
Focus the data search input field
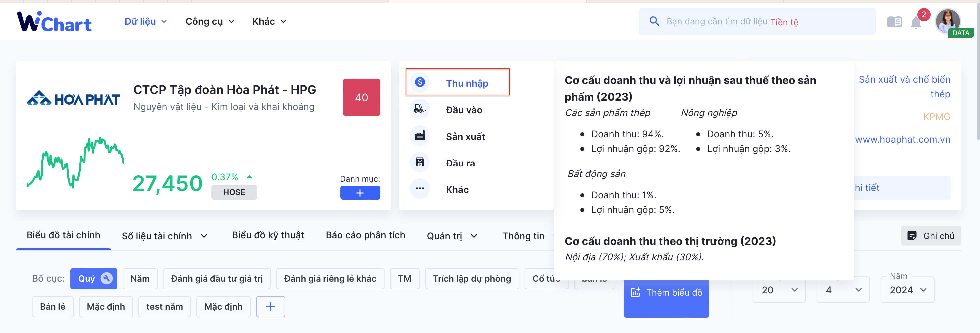(757, 21)
